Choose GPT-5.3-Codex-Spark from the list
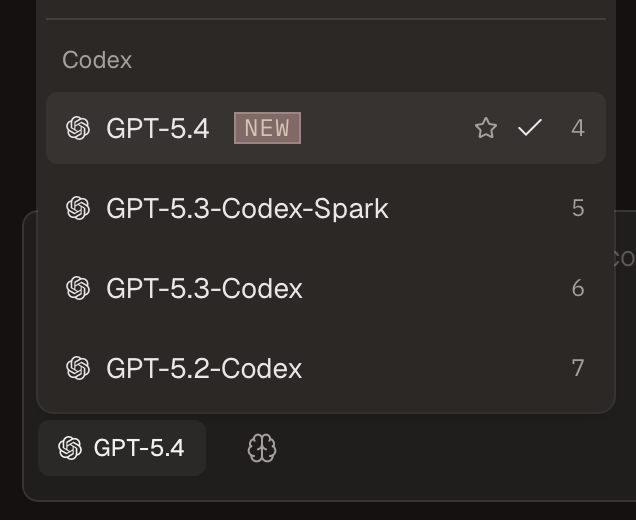Viewport: 636px width, 520px height. pos(247,208)
